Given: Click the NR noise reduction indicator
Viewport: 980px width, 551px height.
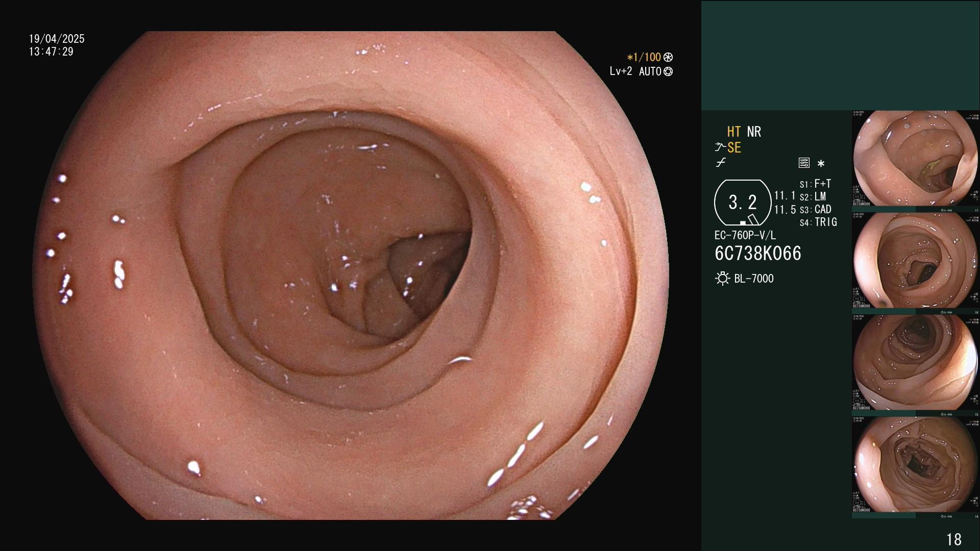Looking at the screenshot, I should [754, 132].
